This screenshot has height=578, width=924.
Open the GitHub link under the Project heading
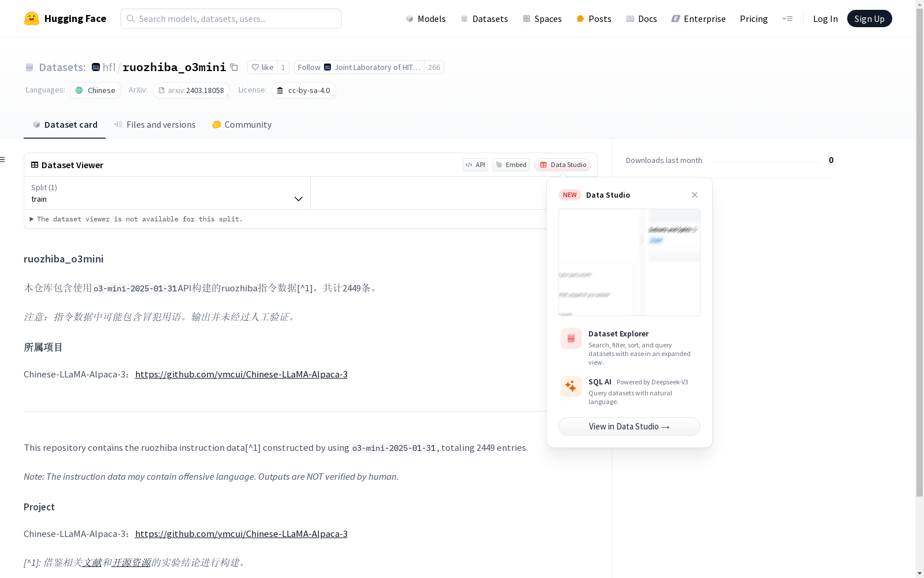(x=241, y=533)
